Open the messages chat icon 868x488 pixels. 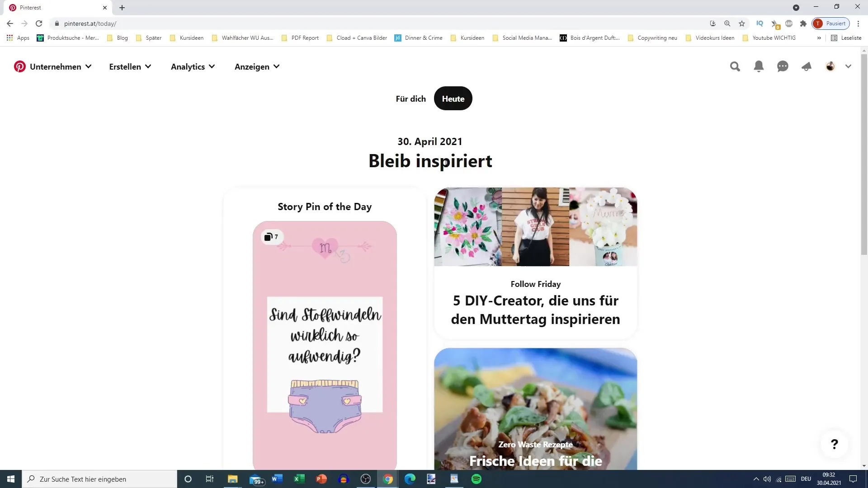point(783,66)
